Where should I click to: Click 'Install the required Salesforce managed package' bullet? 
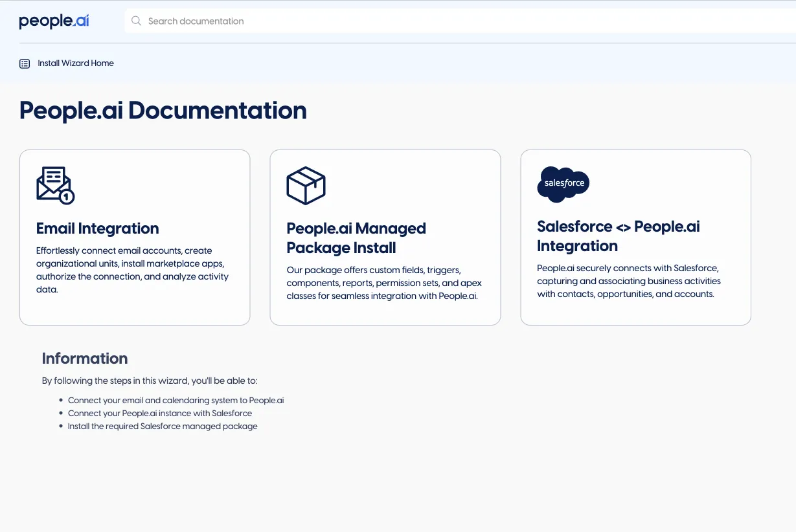click(163, 426)
